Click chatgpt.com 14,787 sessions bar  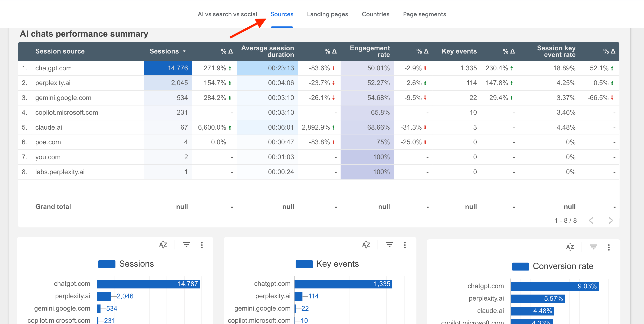coord(148,284)
